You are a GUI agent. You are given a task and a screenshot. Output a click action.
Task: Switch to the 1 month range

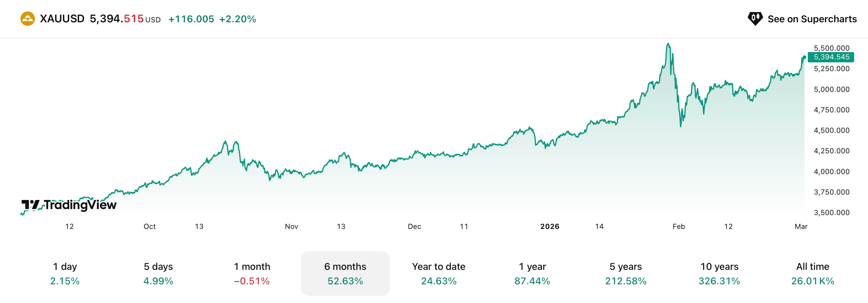pos(252,273)
